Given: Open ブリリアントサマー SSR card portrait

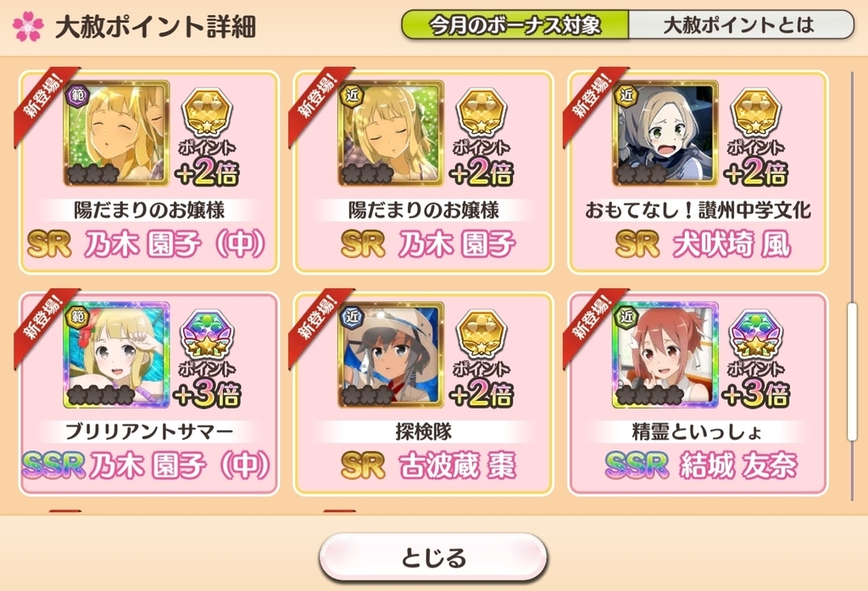Looking at the screenshot, I should click(116, 354).
